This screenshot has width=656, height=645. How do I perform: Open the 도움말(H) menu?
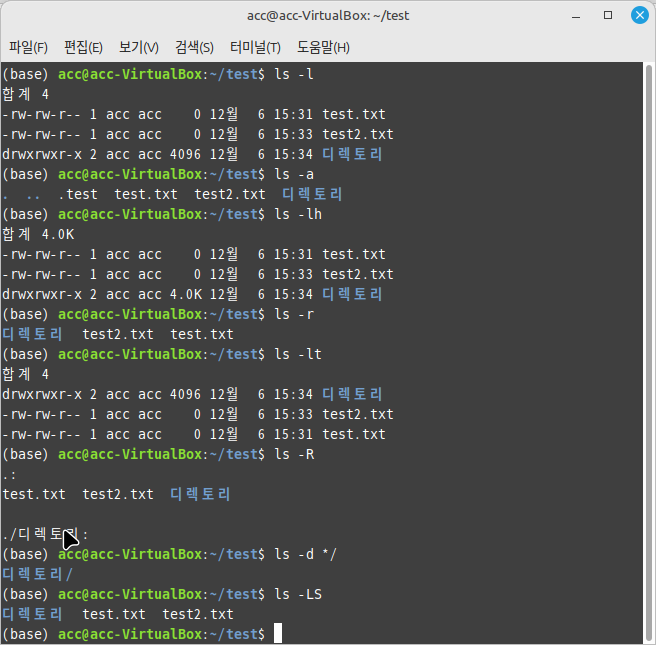pos(323,47)
